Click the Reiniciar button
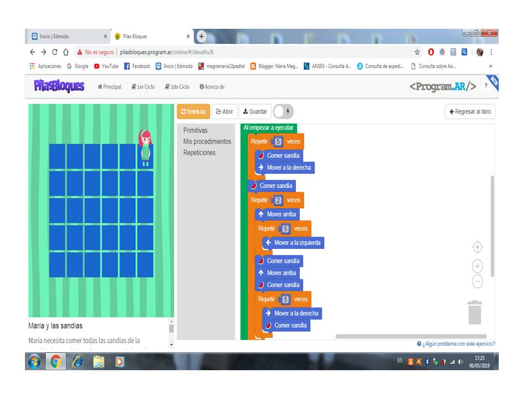 [193, 111]
